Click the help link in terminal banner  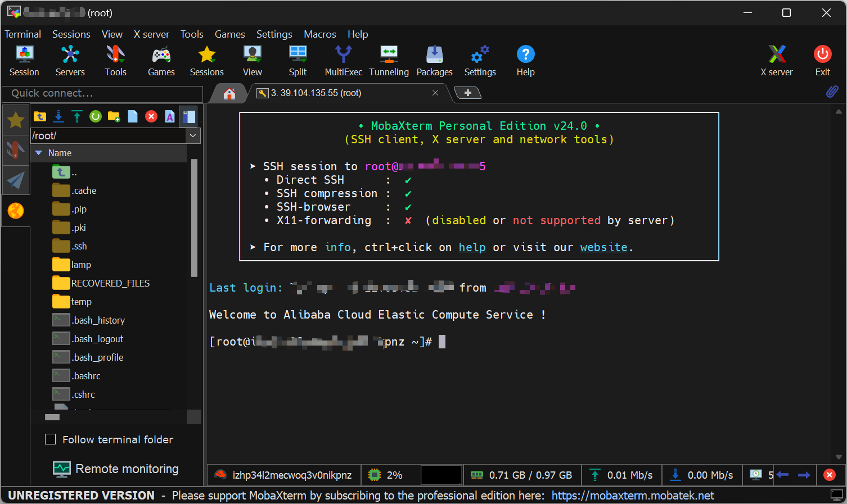[x=472, y=247]
